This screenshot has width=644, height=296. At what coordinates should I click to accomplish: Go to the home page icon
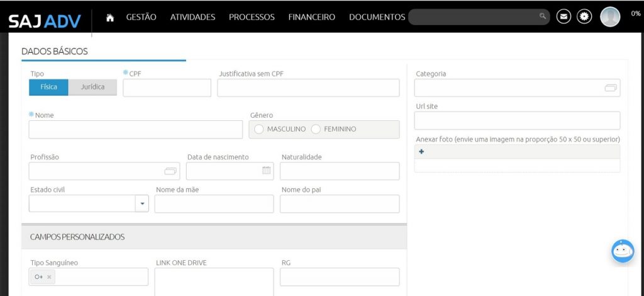tap(109, 18)
